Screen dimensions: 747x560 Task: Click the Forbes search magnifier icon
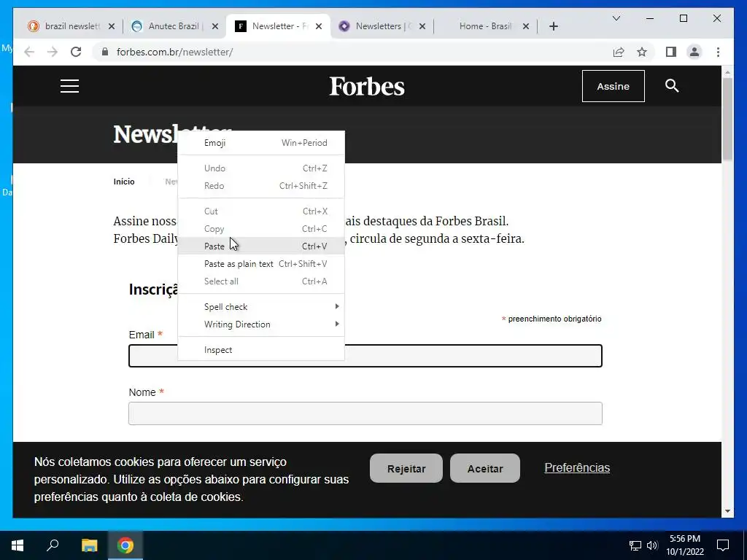click(x=672, y=86)
